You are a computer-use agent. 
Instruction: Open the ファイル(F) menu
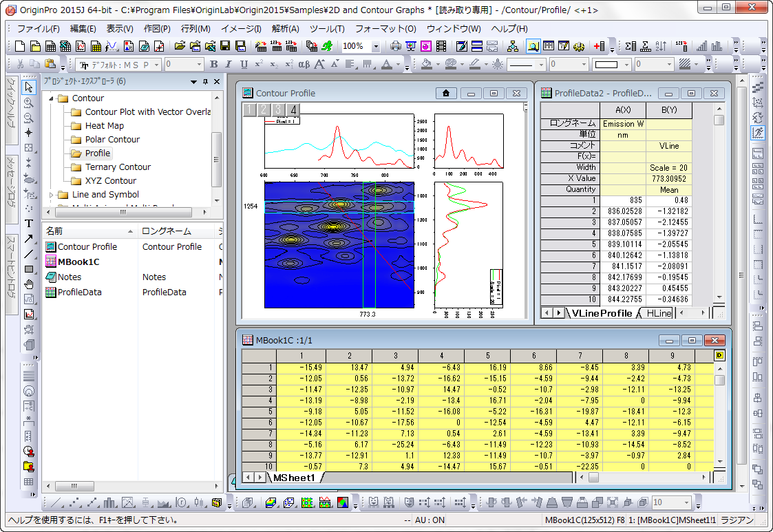click(38, 29)
